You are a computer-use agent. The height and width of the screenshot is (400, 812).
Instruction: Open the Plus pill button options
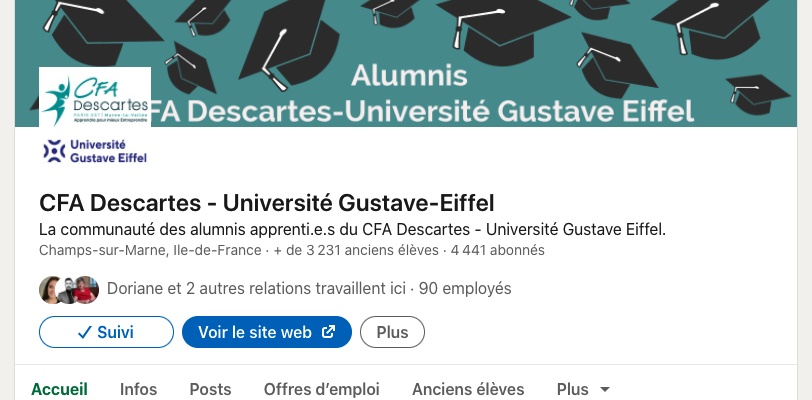click(x=392, y=332)
